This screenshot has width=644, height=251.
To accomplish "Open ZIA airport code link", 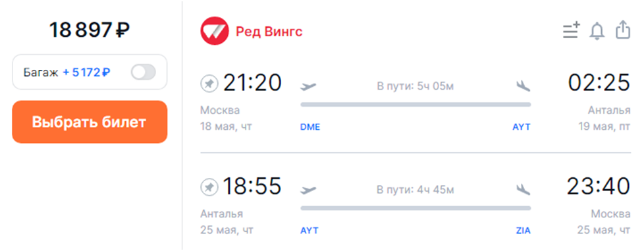I will tap(523, 231).
